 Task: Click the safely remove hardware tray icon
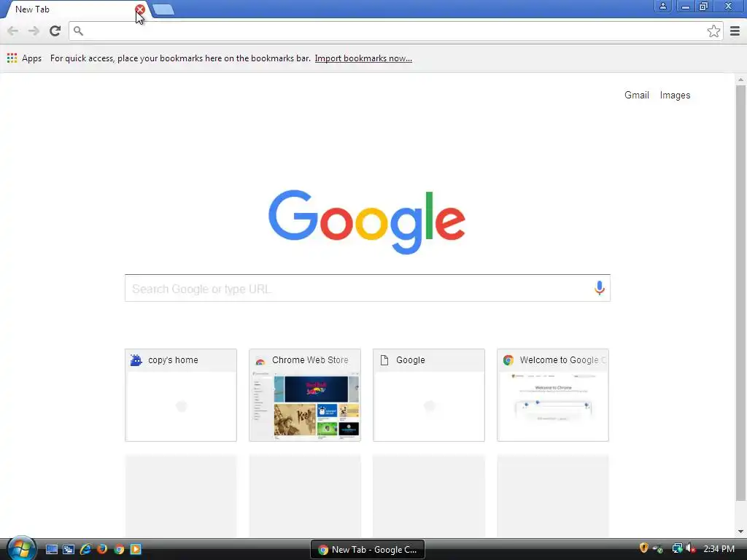(x=659, y=548)
